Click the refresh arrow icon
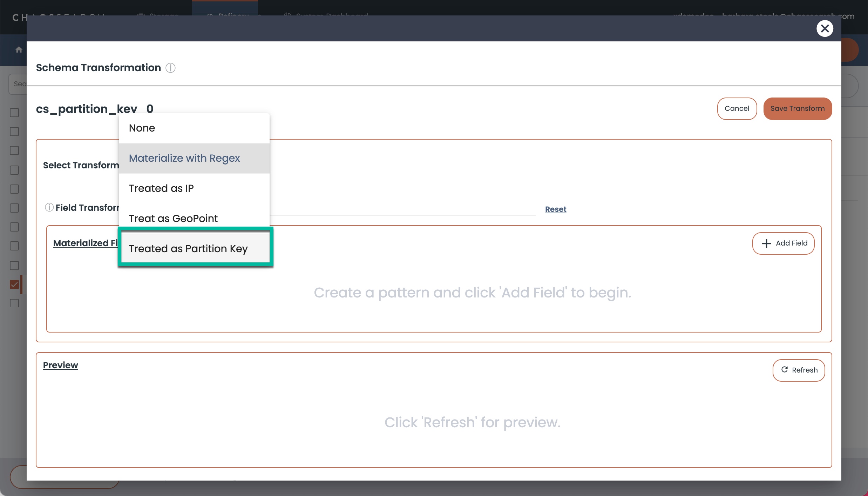 [x=785, y=370]
